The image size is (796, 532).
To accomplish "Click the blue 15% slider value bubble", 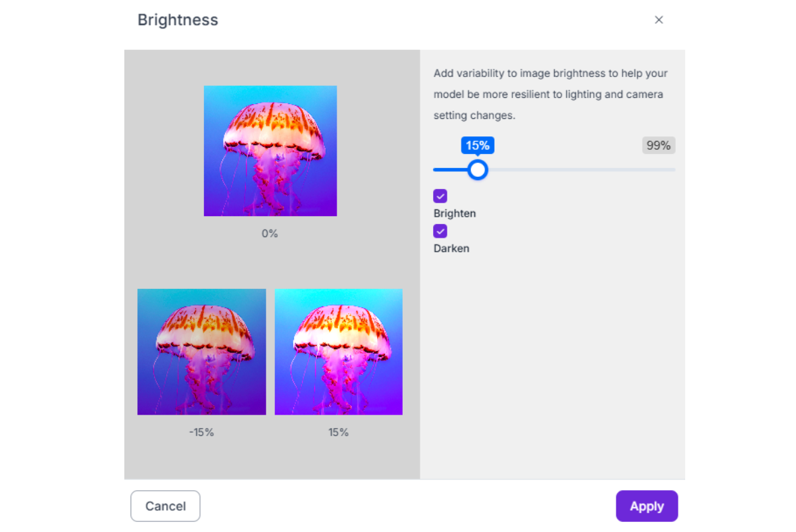I will pyautogui.click(x=478, y=146).
